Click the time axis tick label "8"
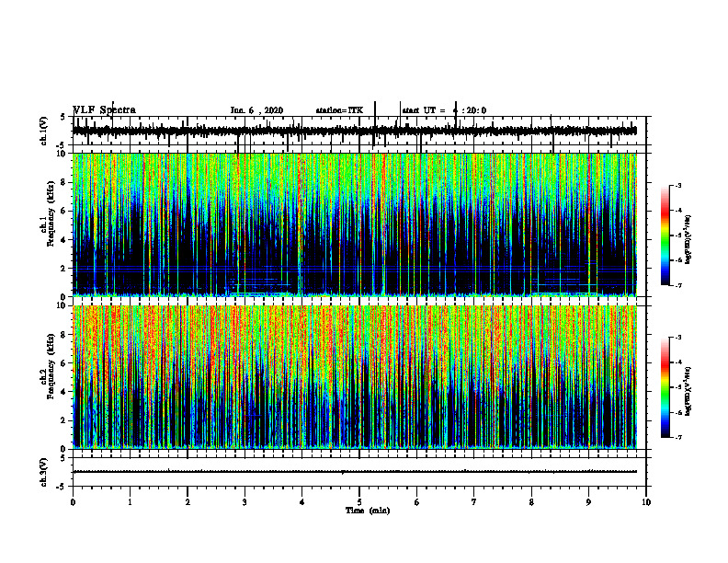The height and width of the screenshot is (563, 728). pyautogui.click(x=531, y=502)
